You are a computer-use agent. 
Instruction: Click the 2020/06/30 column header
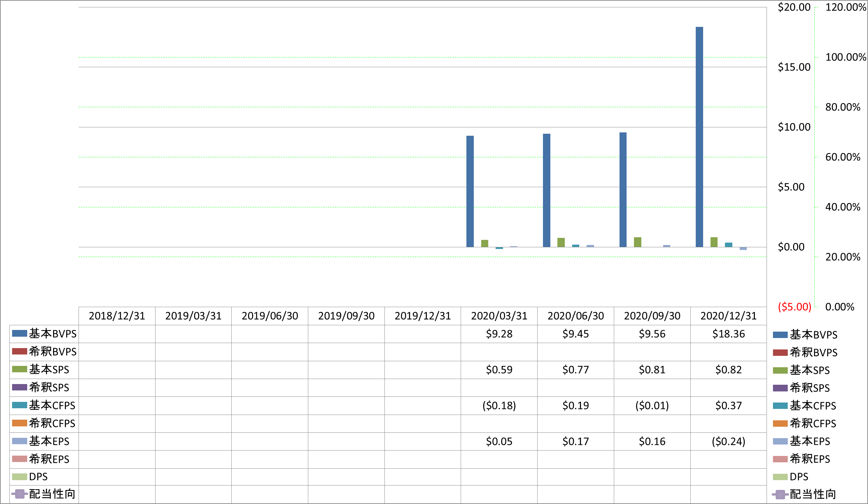[576, 316]
